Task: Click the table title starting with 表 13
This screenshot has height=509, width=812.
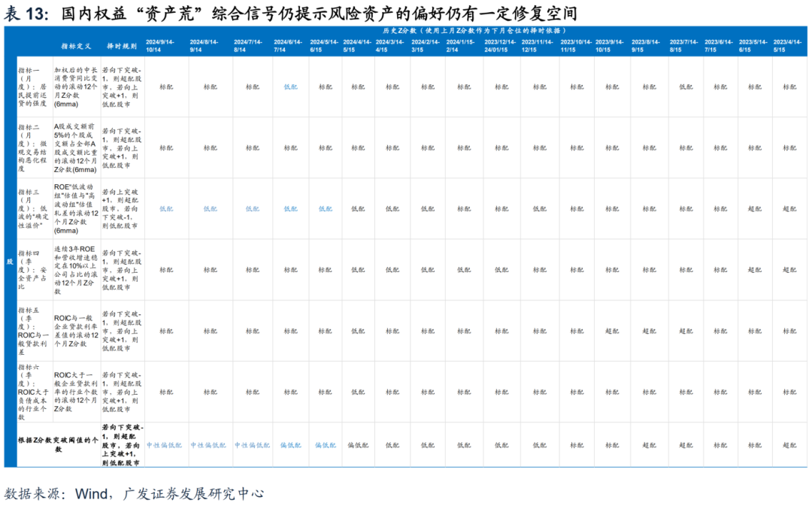Action: (x=290, y=13)
